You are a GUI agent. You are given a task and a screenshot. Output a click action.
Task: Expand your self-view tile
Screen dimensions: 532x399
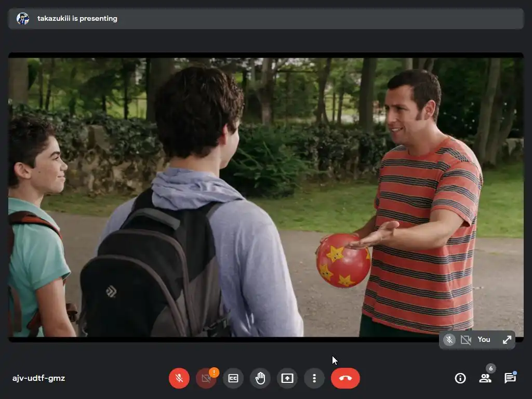[507, 340]
